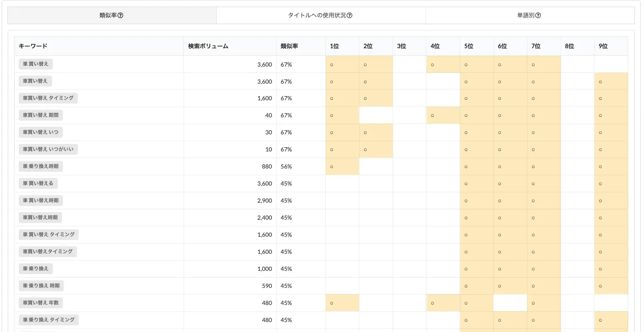
Task: Click the 車買い替える keyword tag
Action: [x=38, y=183]
